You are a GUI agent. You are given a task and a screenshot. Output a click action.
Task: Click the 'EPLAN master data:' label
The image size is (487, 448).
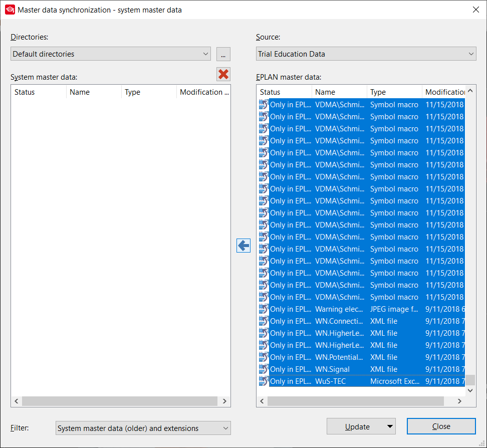289,77
